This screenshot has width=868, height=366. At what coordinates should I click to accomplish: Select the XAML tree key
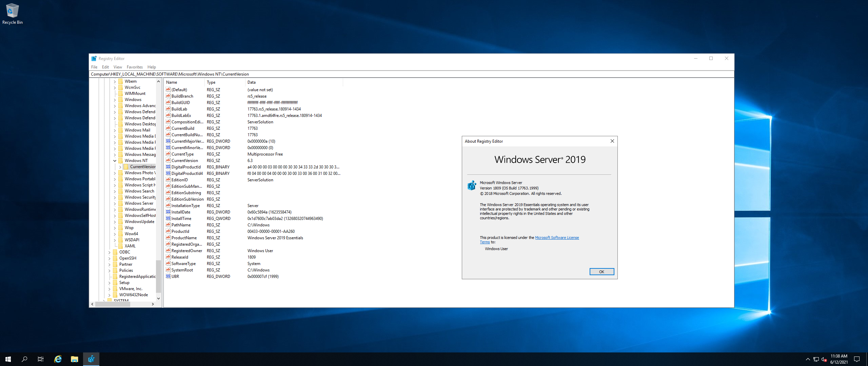(130, 246)
